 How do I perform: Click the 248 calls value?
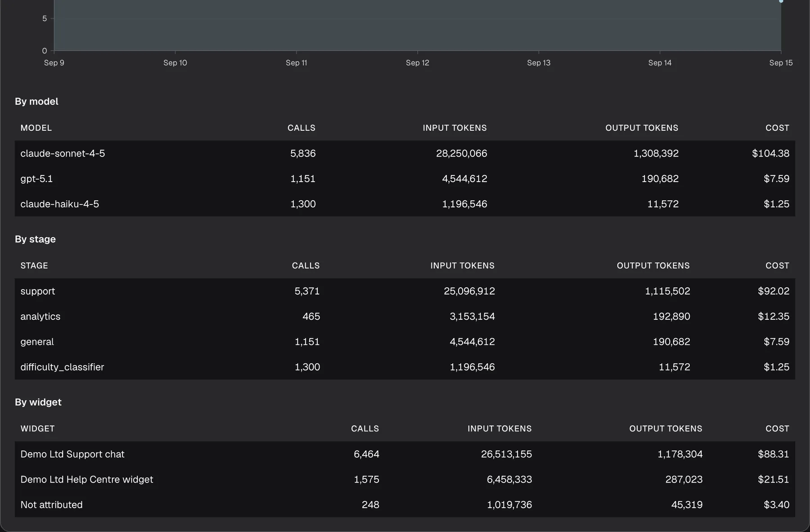[370, 505]
